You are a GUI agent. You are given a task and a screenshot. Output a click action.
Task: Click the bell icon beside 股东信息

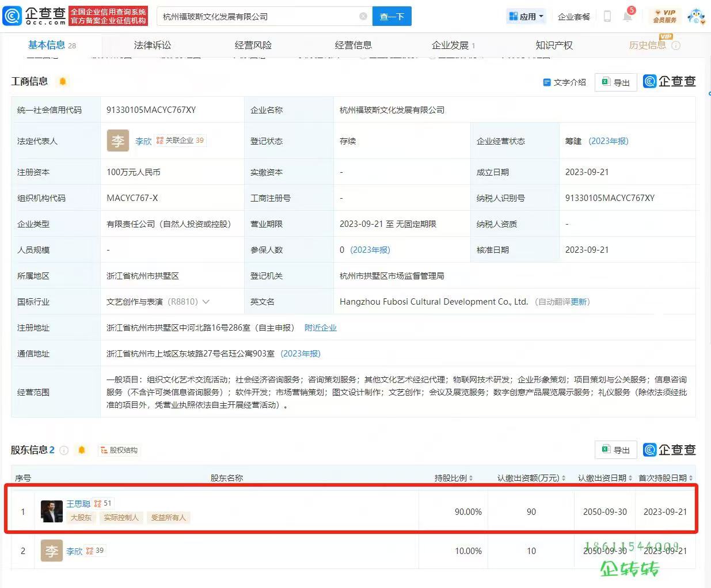tap(82, 450)
